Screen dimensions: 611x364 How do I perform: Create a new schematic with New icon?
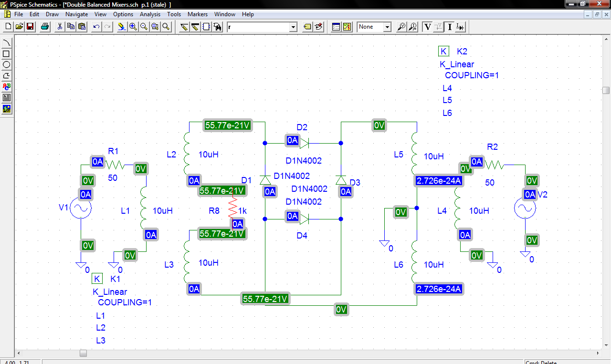pyautogui.click(x=8, y=27)
